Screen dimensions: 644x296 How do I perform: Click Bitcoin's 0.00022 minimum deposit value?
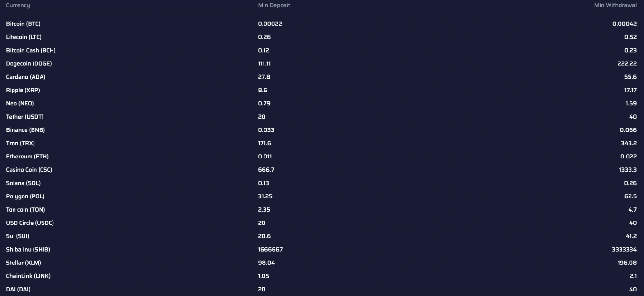[x=270, y=24]
